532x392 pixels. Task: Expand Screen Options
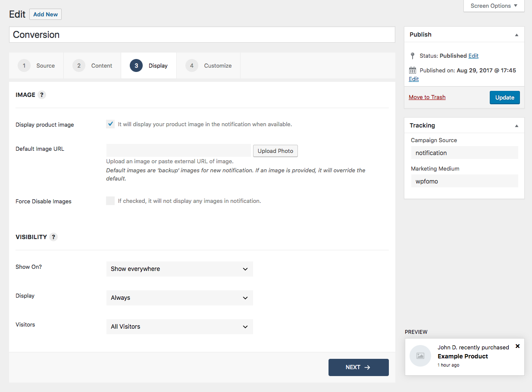point(493,6)
